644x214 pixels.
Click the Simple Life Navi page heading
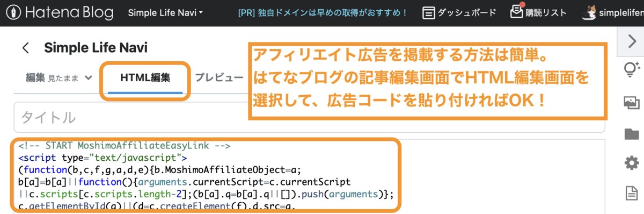pyautogui.click(x=96, y=48)
